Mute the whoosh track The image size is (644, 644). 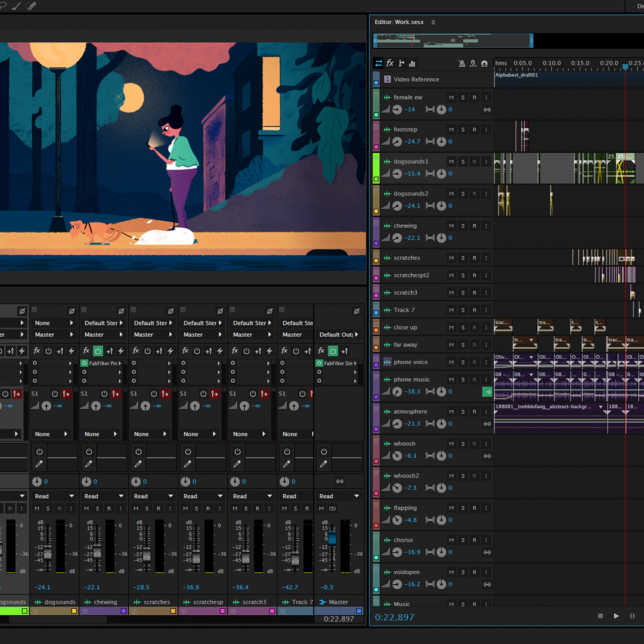point(451,444)
